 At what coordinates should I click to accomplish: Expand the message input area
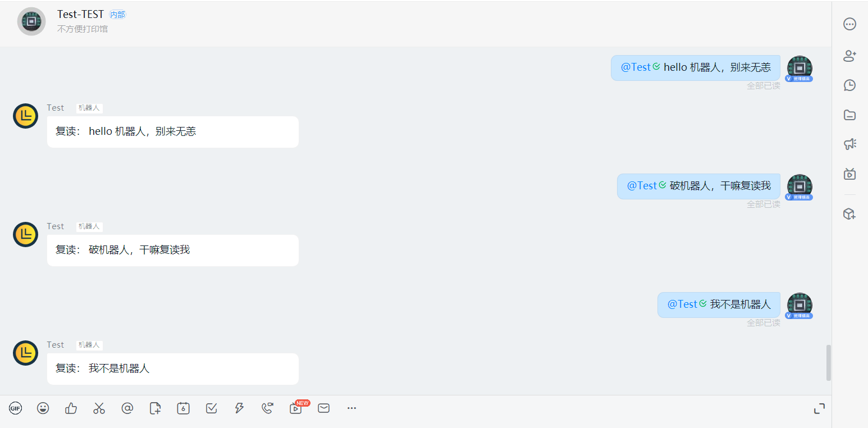click(x=820, y=409)
